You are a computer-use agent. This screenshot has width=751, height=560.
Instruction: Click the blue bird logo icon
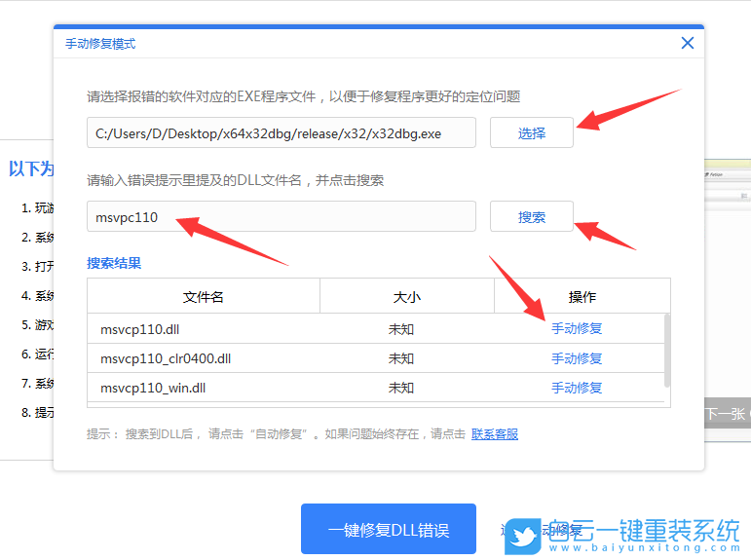(x=524, y=535)
